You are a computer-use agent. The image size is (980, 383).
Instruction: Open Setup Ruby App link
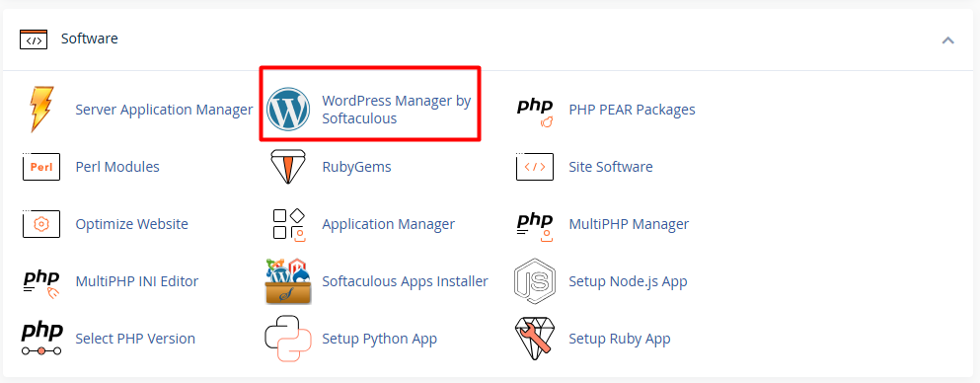click(620, 340)
